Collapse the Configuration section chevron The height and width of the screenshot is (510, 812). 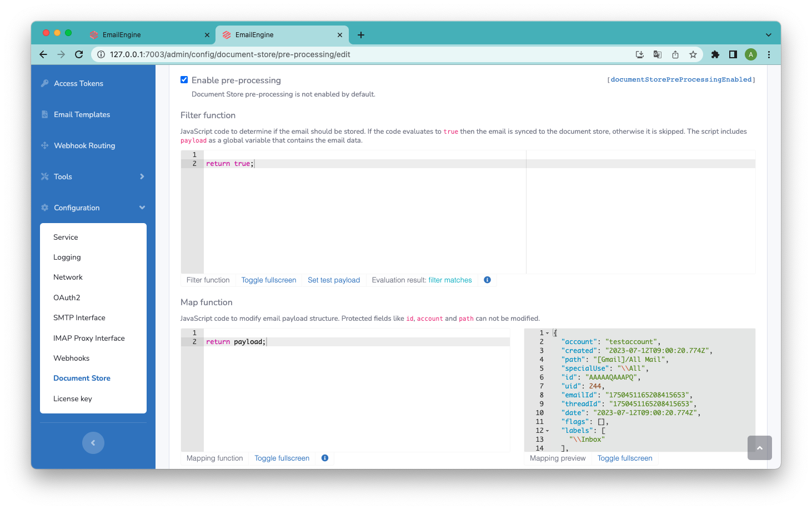pos(142,208)
